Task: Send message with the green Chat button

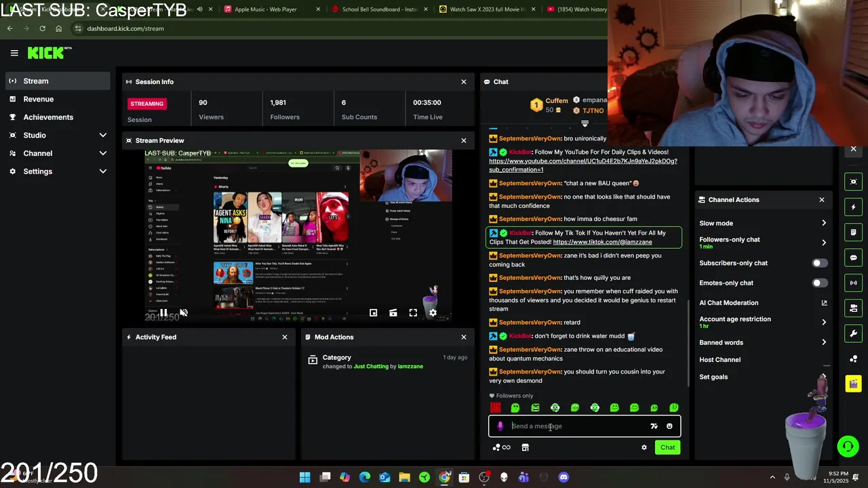Action: coord(668,447)
